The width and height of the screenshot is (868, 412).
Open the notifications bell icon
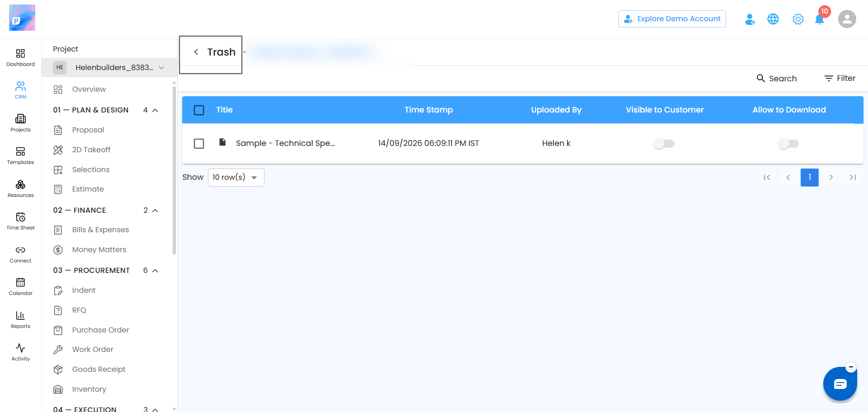point(819,19)
